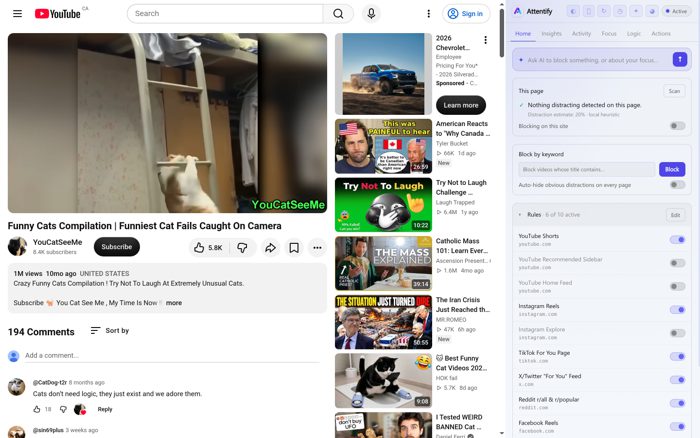Open the YouTube hamburger guide menu
Viewport: 700px width, 438px height.
point(17,13)
